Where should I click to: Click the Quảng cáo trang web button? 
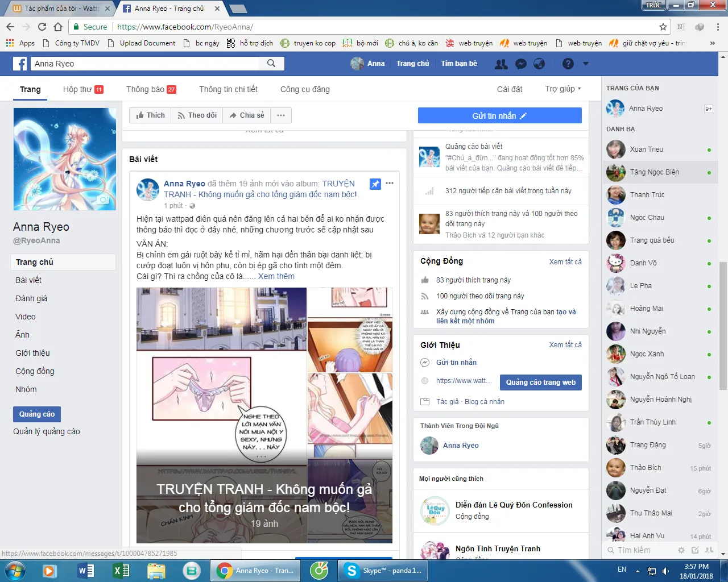click(540, 383)
